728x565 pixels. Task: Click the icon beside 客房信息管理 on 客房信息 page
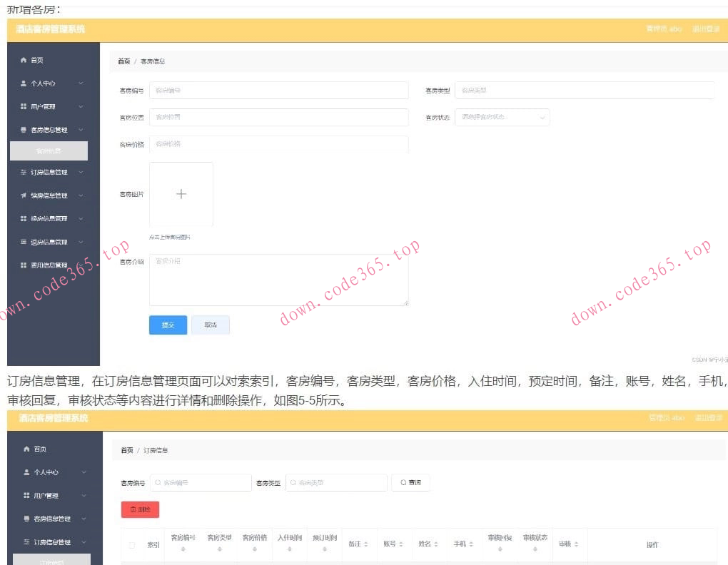pos(24,129)
